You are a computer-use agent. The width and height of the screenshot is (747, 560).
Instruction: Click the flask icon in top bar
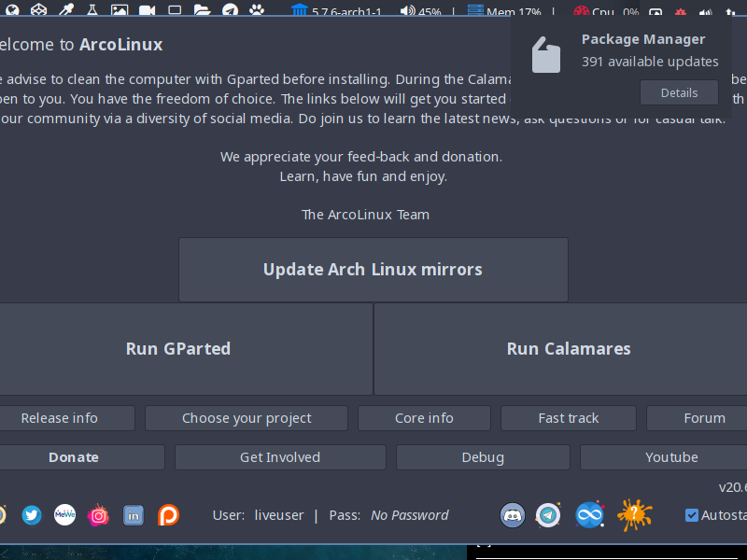click(92, 9)
